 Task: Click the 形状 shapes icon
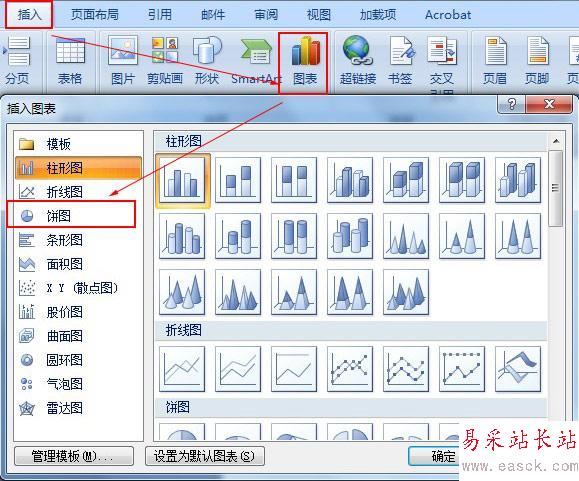pos(207,61)
